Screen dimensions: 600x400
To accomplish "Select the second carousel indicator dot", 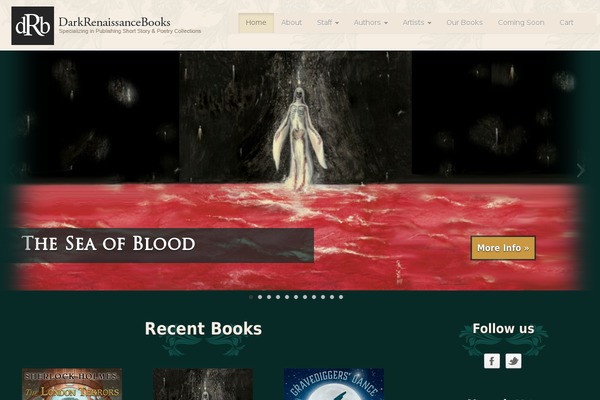I will tap(260, 297).
